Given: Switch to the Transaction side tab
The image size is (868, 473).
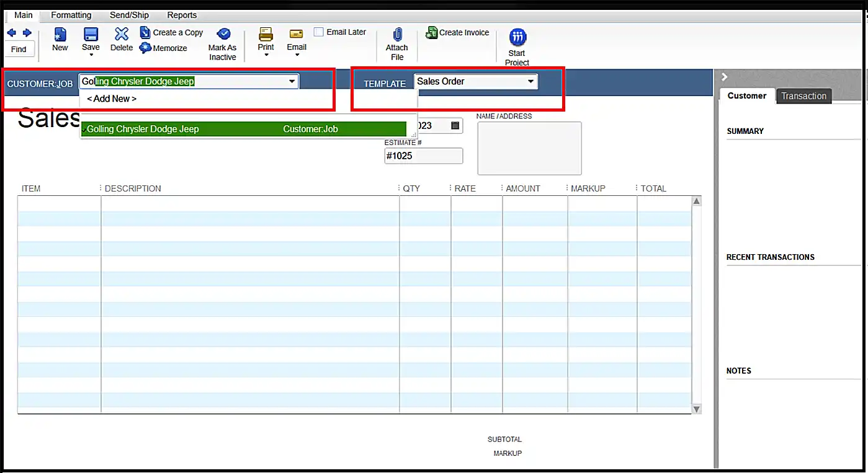Looking at the screenshot, I should coord(804,96).
